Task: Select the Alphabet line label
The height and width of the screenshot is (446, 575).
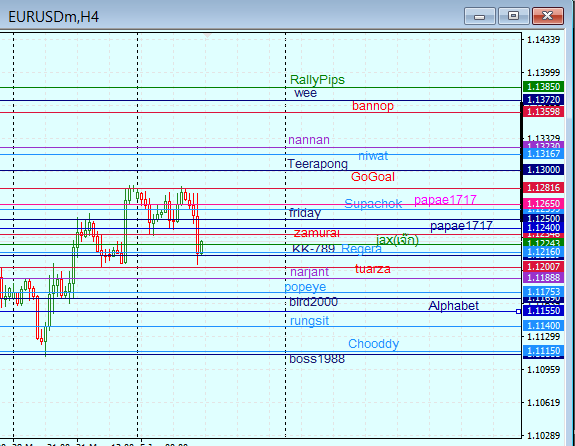Action: [x=453, y=306]
